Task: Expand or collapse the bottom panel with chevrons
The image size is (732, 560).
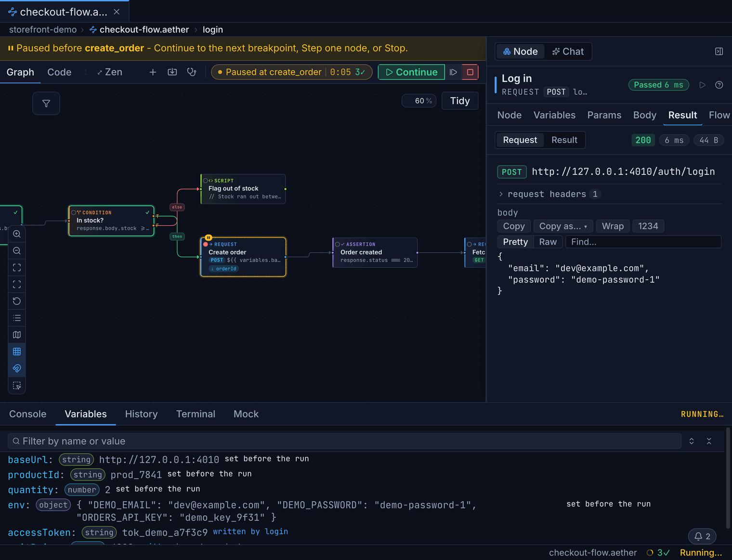Action: [692, 441]
